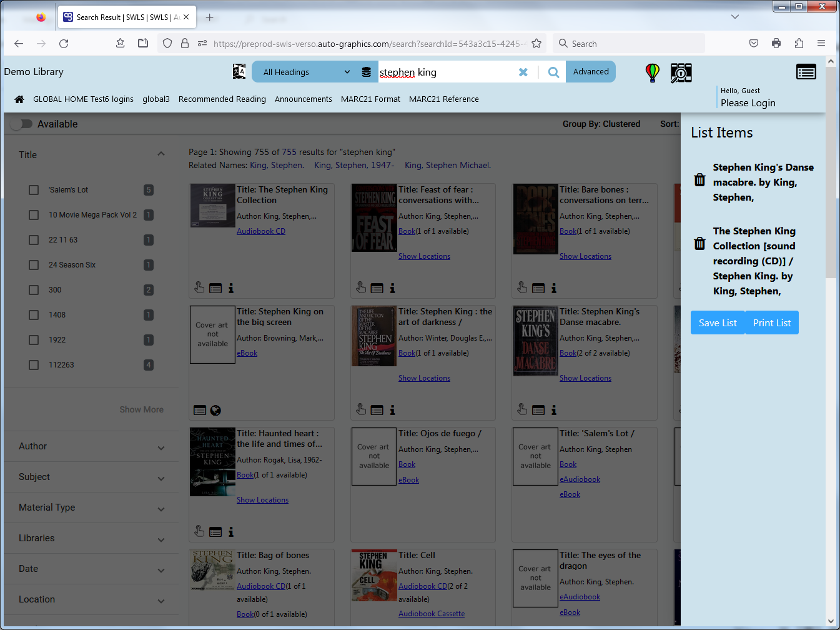Click the language translate icon
This screenshot has width=840, height=630.
click(239, 71)
